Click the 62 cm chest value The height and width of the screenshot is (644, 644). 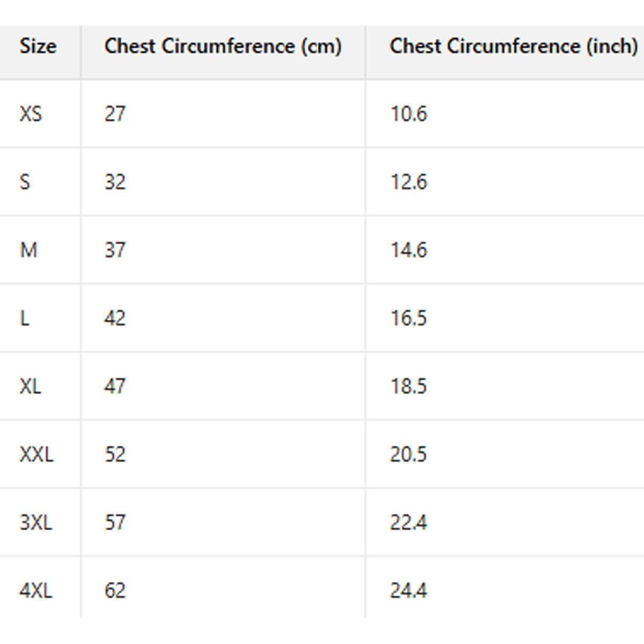115,591
